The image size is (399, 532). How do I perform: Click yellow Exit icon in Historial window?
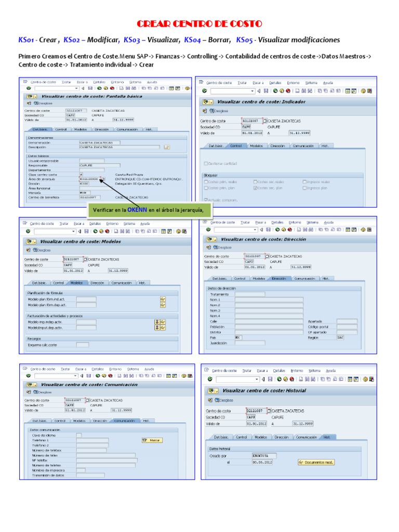click(x=286, y=379)
